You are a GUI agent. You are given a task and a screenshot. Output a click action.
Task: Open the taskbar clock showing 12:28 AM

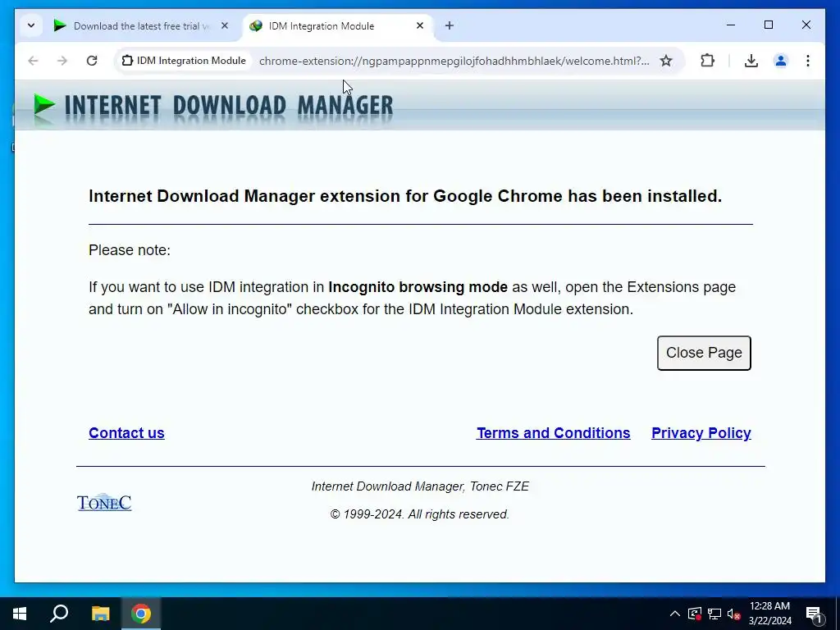(769, 614)
